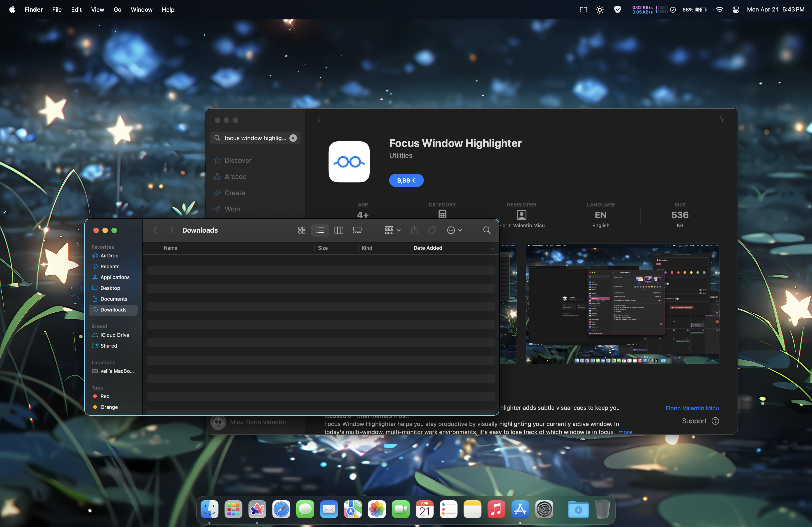The height and width of the screenshot is (527, 812).
Task: Open Create in App Store sidebar
Action: [x=255, y=193]
